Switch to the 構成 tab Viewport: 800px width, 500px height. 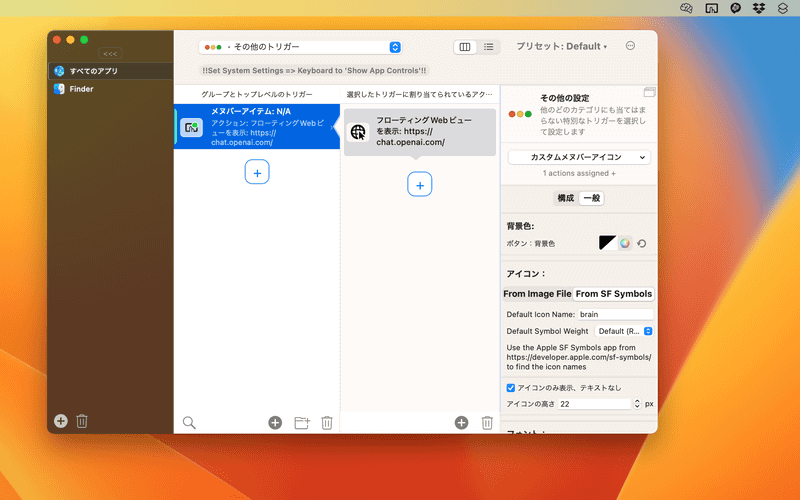coord(566,198)
